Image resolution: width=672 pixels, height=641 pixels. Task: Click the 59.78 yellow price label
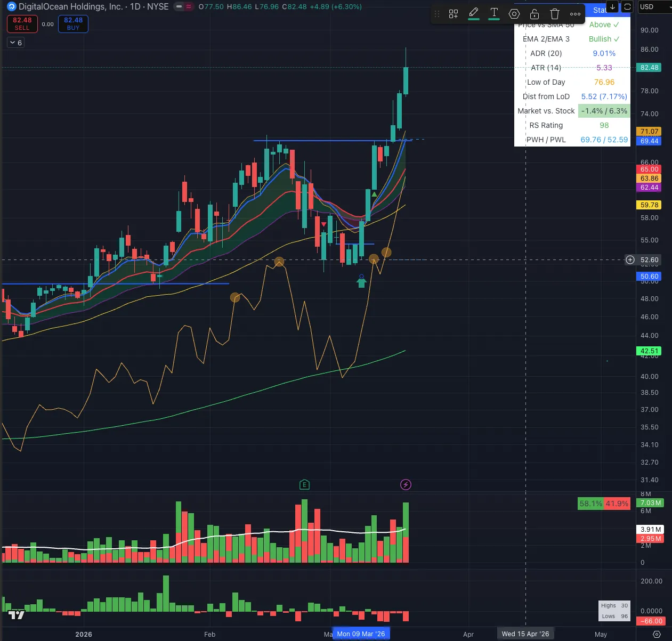pos(650,205)
